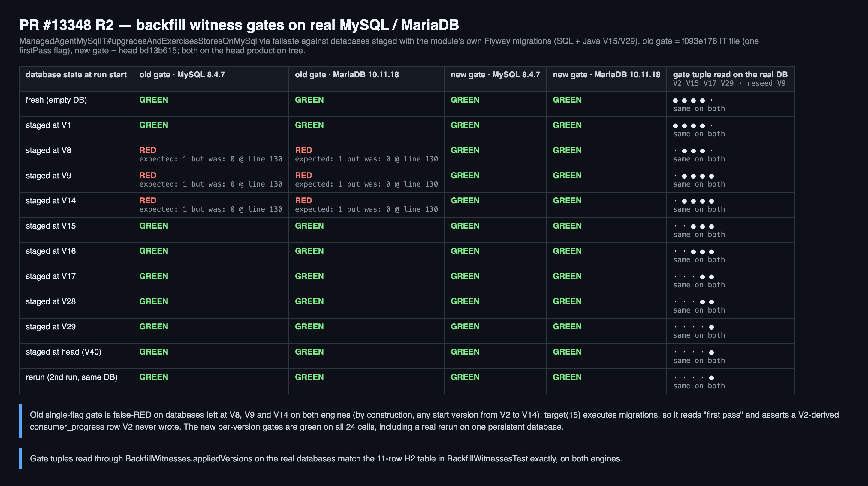Select column header 'new gate · MariaDB 10.11.18'
868x486 pixels.
pyautogui.click(x=607, y=74)
